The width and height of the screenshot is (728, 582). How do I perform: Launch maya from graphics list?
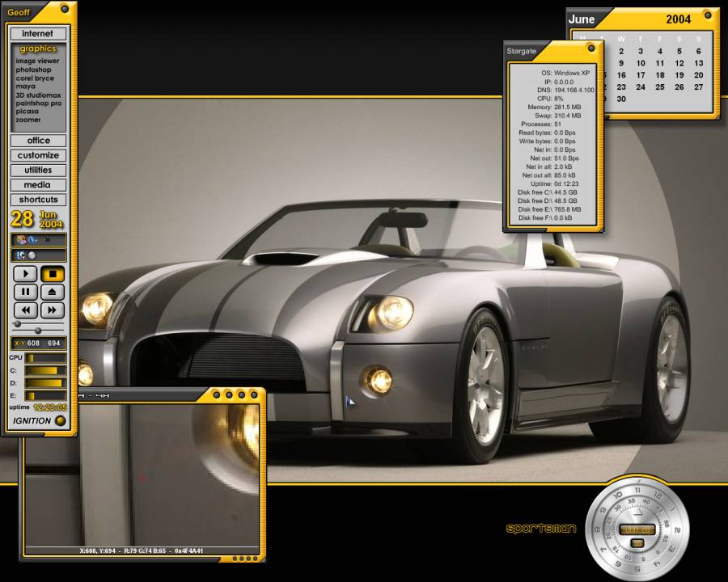(x=25, y=86)
